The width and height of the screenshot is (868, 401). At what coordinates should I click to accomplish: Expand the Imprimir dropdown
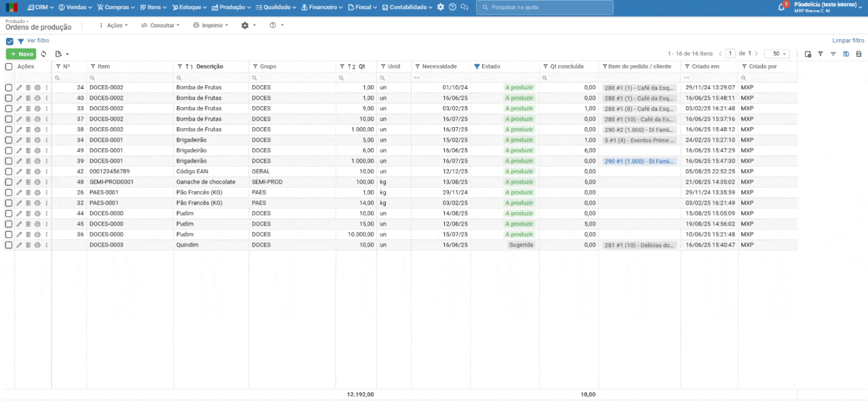(210, 25)
